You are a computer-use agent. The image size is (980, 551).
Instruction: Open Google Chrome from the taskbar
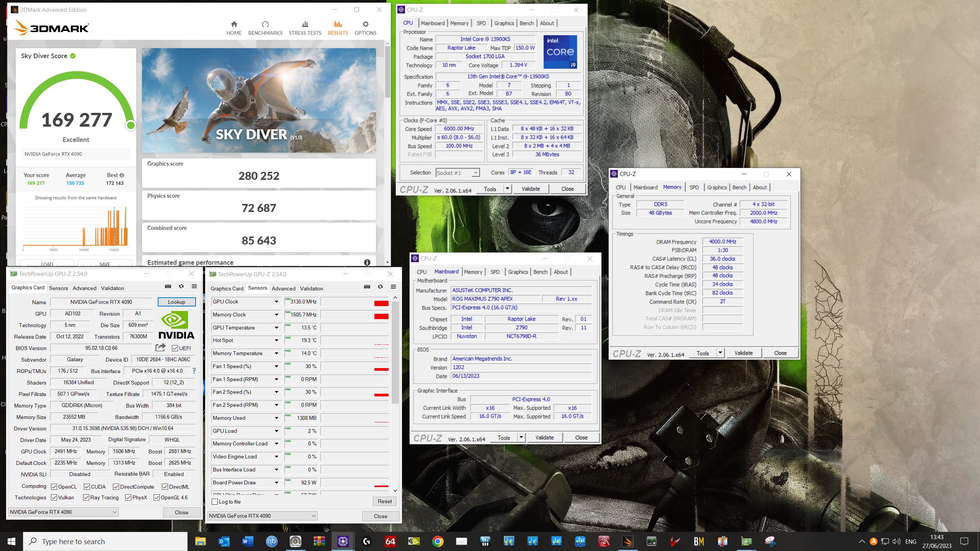click(438, 541)
